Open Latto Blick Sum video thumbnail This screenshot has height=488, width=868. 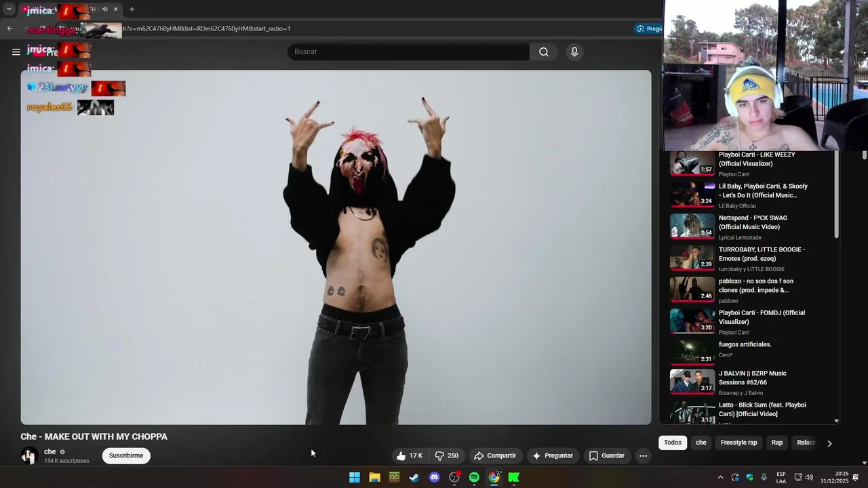coord(692,413)
